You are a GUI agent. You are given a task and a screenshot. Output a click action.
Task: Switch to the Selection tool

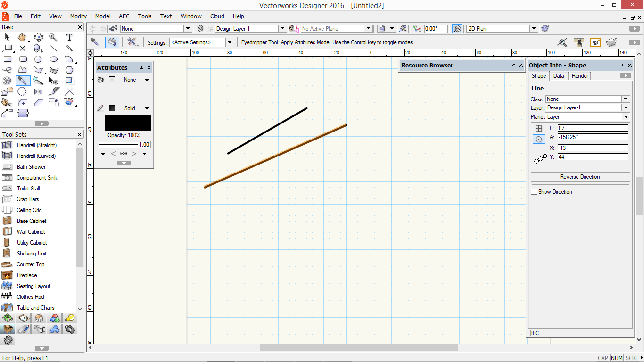pyautogui.click(x=7, y=37)
